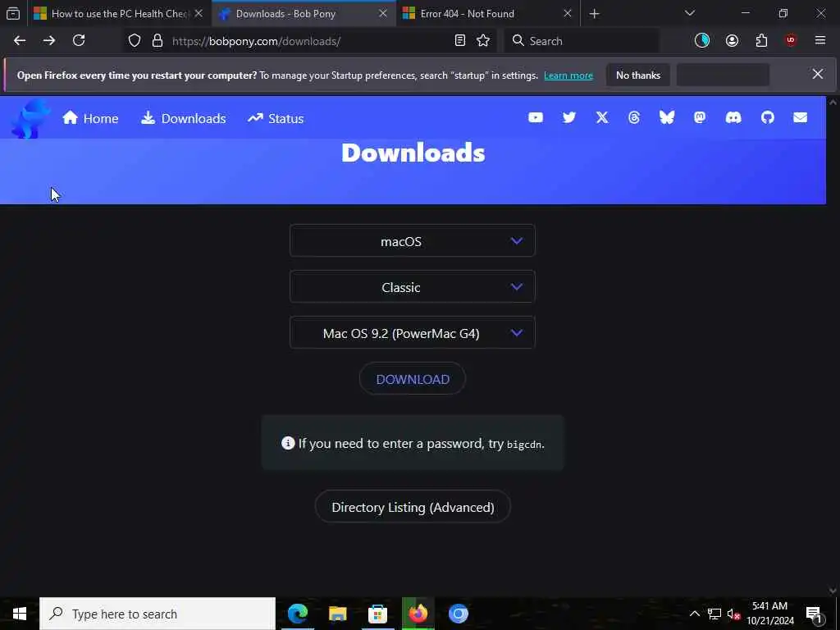Screen dimensions: 840x630
Task: Expand the Classic category dropdown
Action: point(413,287)
